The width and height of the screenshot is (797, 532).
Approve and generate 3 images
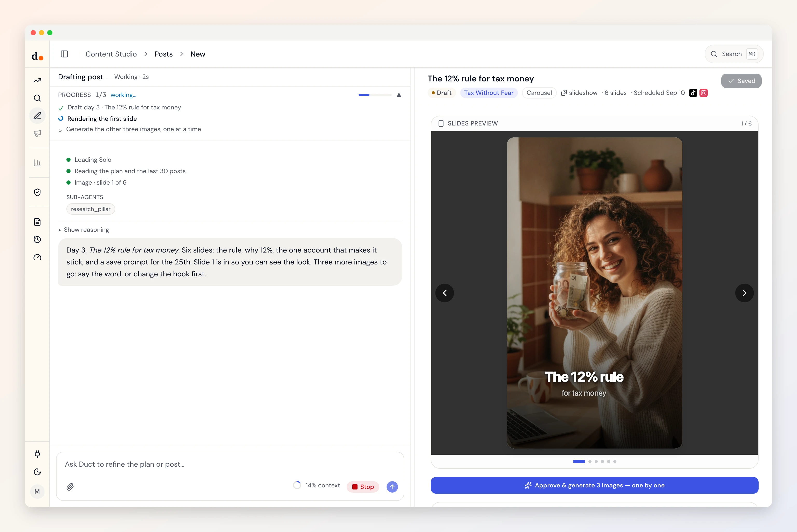[594, 485]
